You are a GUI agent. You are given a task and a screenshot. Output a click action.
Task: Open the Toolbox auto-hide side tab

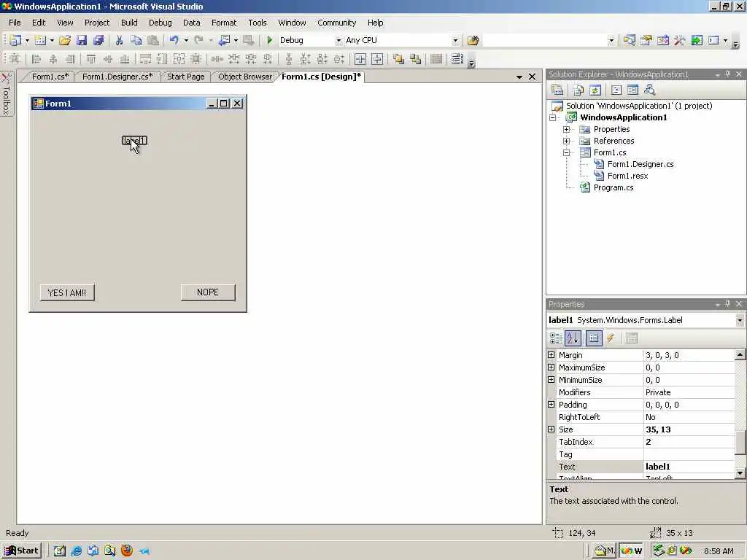click(x=6, y=94)
